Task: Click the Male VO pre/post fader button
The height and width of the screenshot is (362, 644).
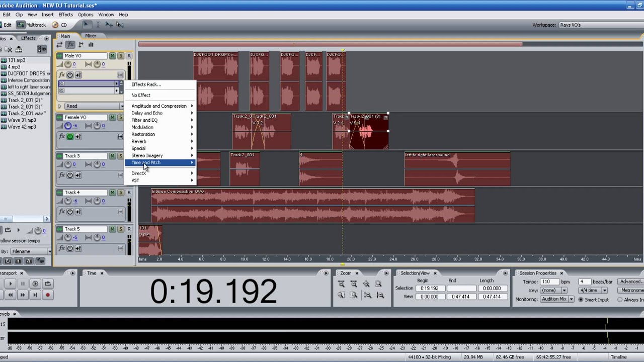Action: pos(78,75)
